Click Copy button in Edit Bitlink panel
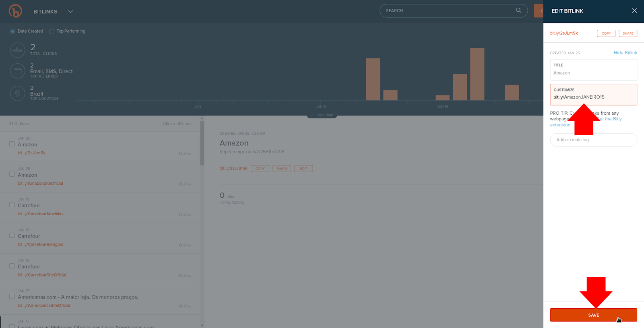644x328 pixels. pyautogui.click(x=606, y=33)
